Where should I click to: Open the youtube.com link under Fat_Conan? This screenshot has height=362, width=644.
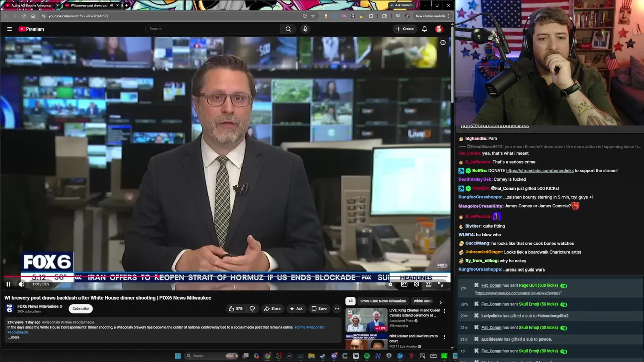click(518, 293)
